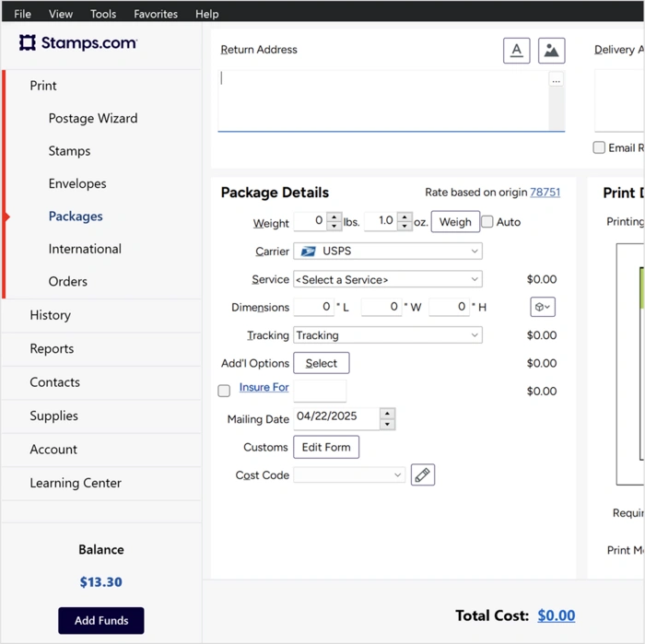645x644 pixels.
Task: Click the Stamps.com logo
Action: [78, 43]
